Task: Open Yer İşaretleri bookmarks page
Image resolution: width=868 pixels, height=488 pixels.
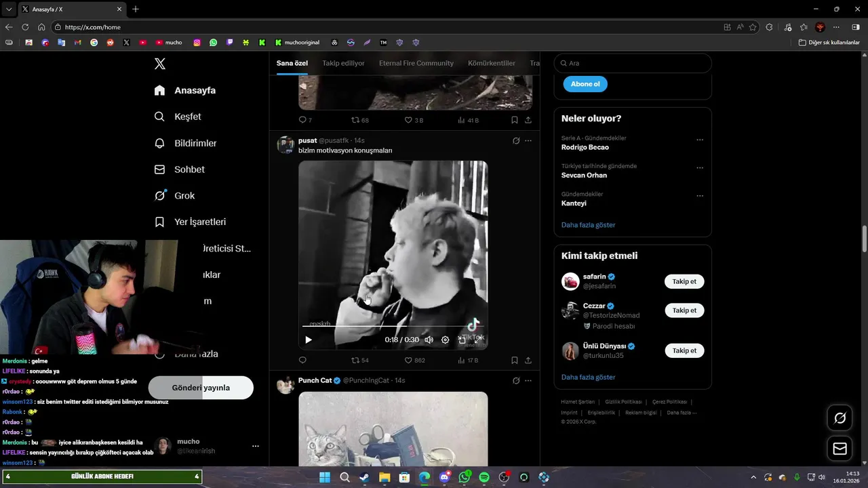Action: pos(190,222)
